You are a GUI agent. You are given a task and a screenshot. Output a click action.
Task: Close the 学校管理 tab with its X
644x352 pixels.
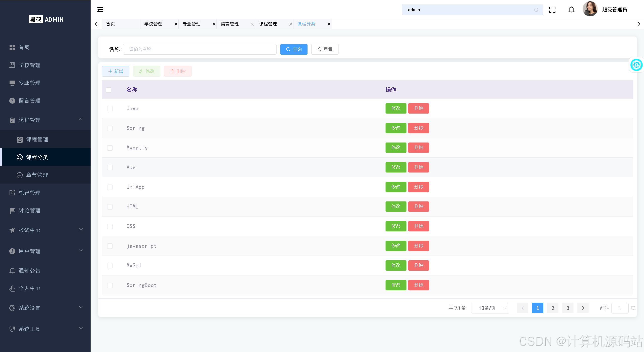(176, 24)
